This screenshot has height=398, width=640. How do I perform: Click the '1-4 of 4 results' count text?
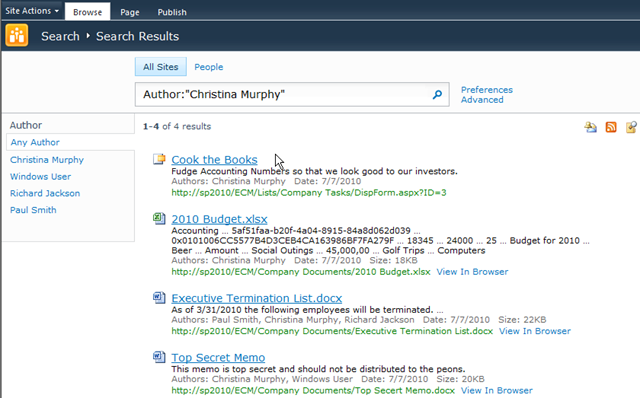click(x=177, y=127)
